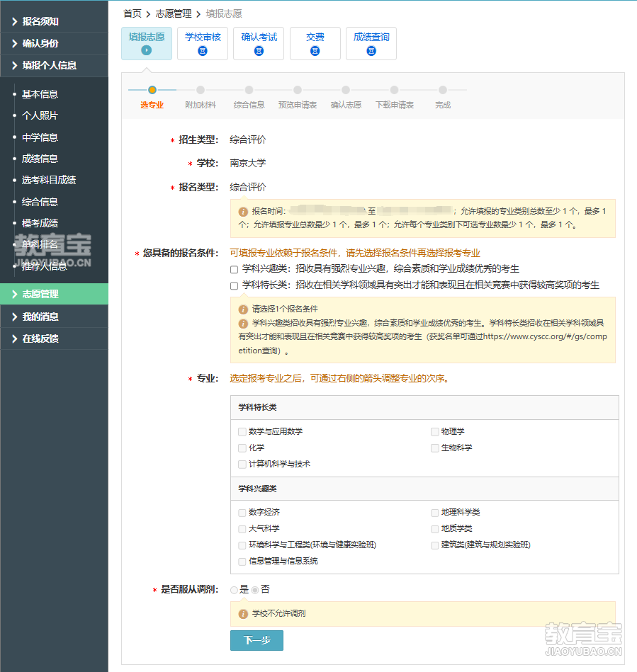Click the hourglass icon under 确认考试
637x672 pixels.
pos(259,51)
